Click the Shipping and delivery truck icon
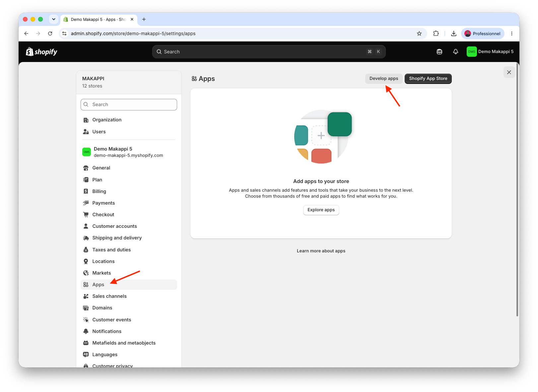 [x=86, y=238]
